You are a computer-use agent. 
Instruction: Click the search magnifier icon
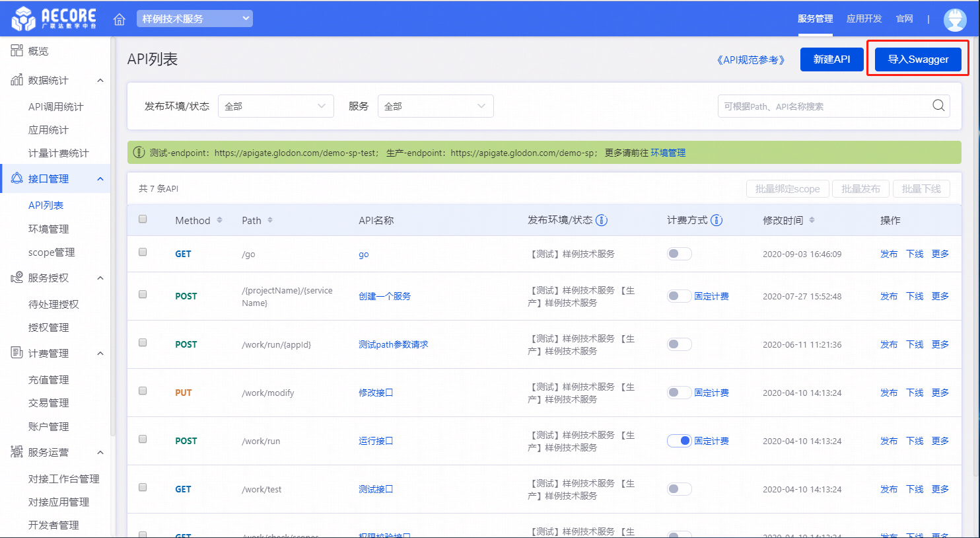click(x=938, y=106)
